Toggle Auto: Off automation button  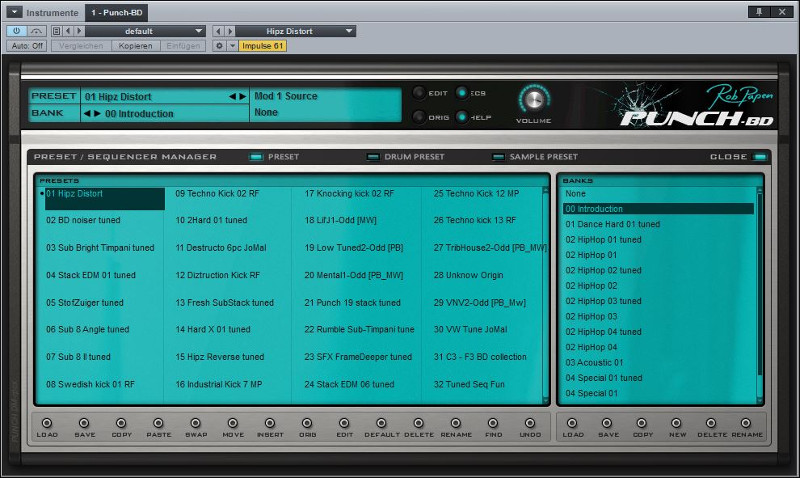coord(27,46)
